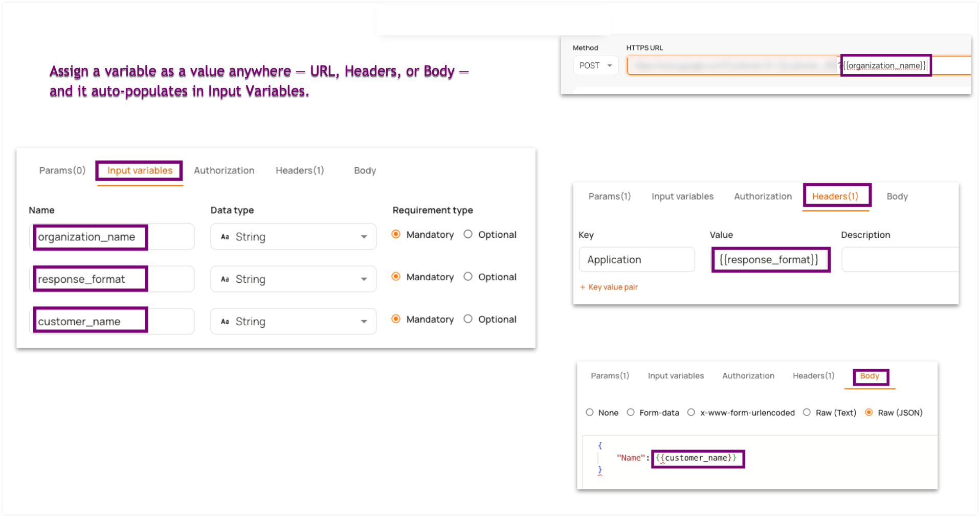
Task: Expand data type dropdown for customer_name
Action: 293,321
